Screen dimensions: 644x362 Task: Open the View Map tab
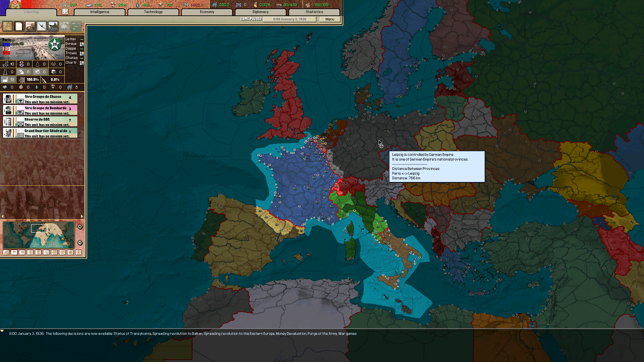pyautogui.click(x=31, y=12)
